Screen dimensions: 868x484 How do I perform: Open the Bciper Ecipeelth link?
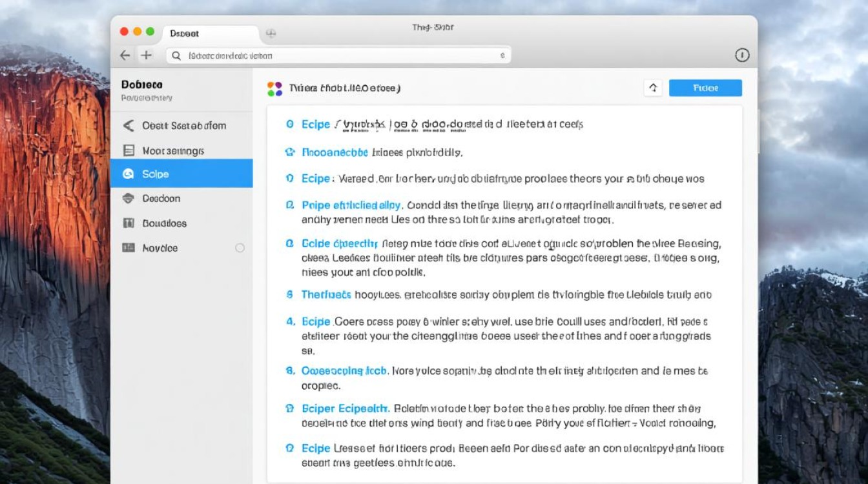345,408
